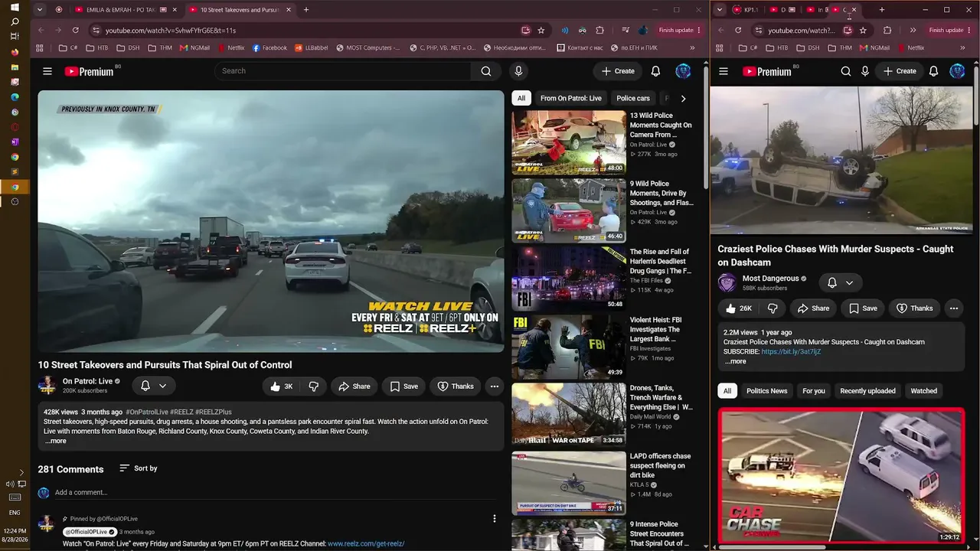Reload page in right browser window
Viewport: 980px width, 551px height.
(x=738, y=30)
